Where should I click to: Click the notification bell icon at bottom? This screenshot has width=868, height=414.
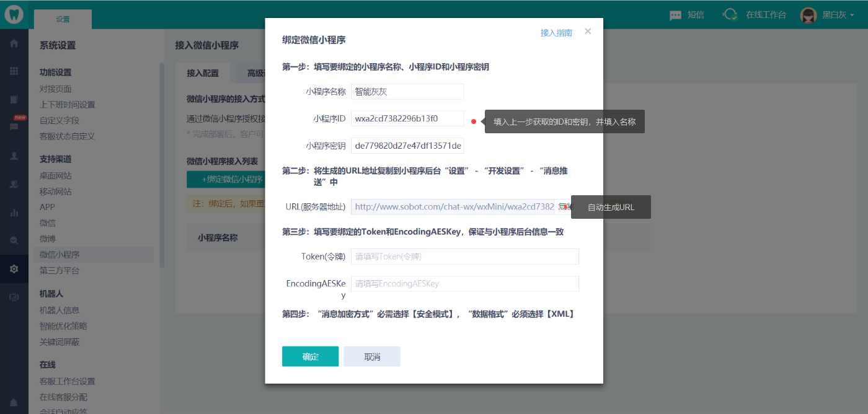pyautogui.click(x=14, y=402)
